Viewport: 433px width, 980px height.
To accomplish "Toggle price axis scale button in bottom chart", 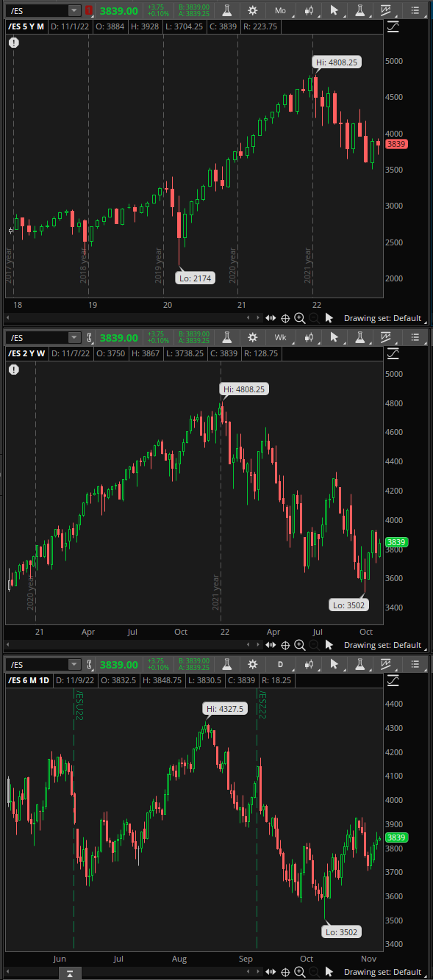I will (x=393, y=681).
